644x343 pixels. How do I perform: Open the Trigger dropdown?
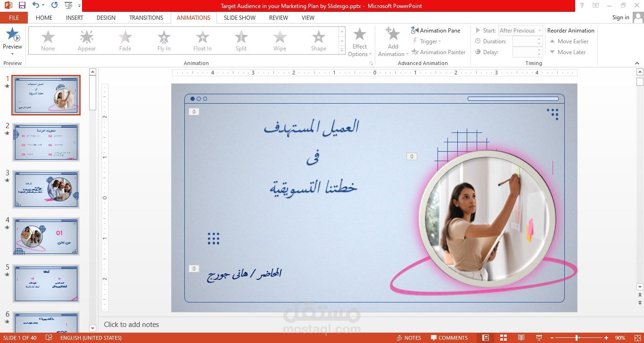(427, 41)
